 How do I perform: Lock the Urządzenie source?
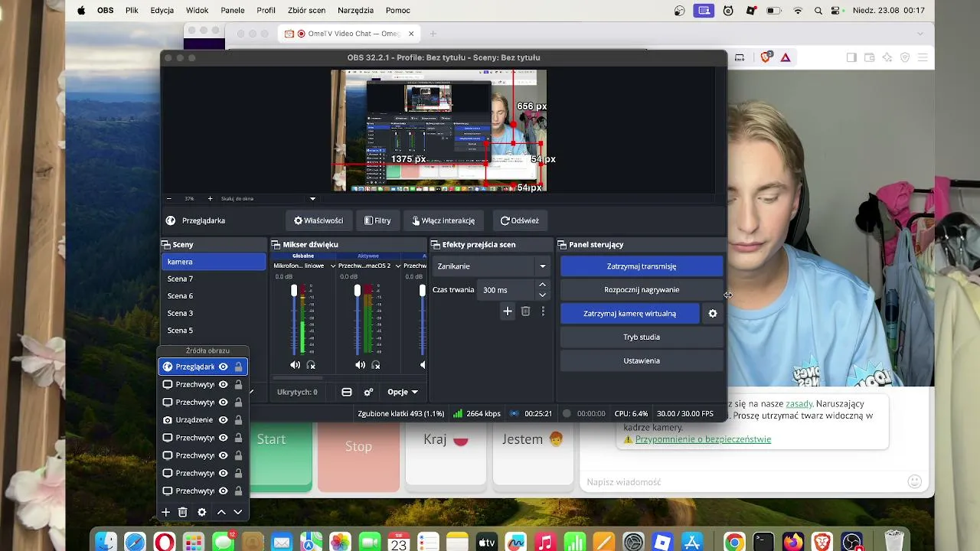tap(238, 420)
